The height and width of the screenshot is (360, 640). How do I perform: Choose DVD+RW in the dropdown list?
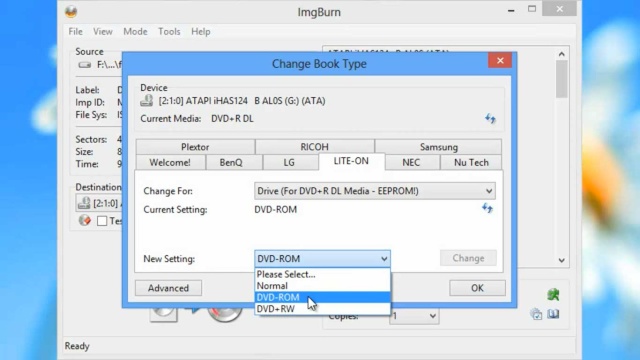click(x=322, y=309)
